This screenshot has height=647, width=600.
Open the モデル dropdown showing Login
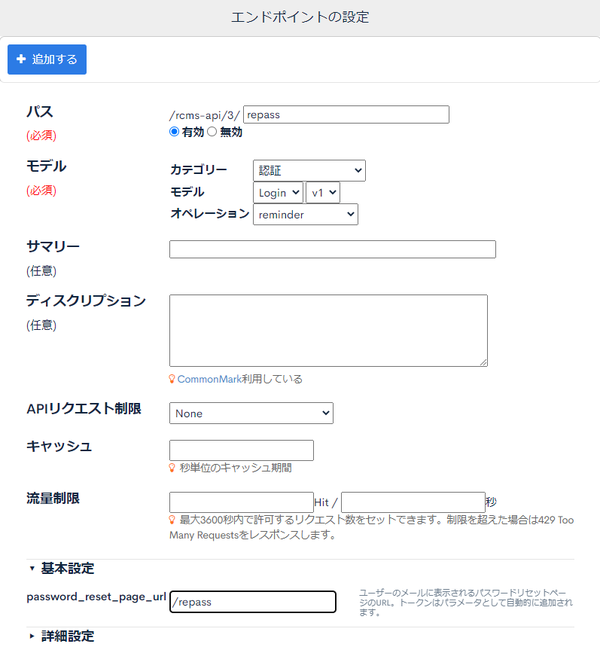pyautogui.click(x=278, y=193)
